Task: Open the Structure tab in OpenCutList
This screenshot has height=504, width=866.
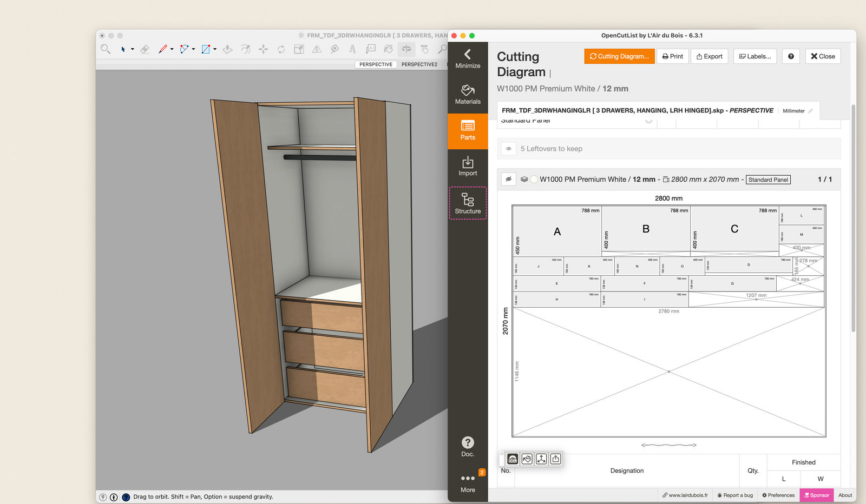Action: click(x=468, y=203)
